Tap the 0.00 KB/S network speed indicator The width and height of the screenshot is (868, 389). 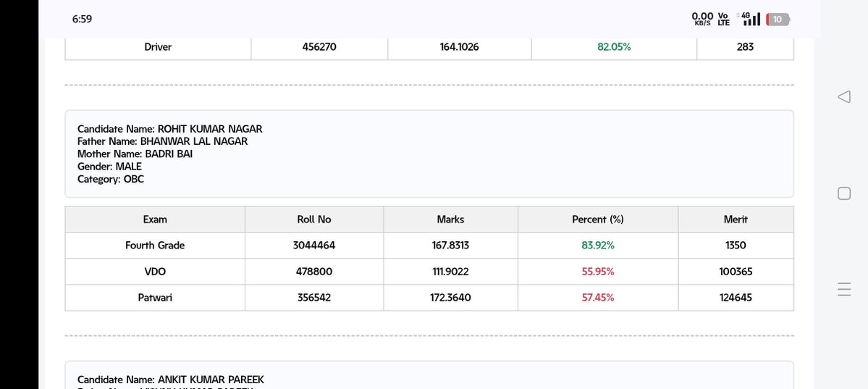coord(702,20)
